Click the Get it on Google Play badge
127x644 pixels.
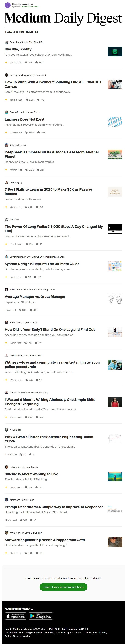[x=41, y=616]
